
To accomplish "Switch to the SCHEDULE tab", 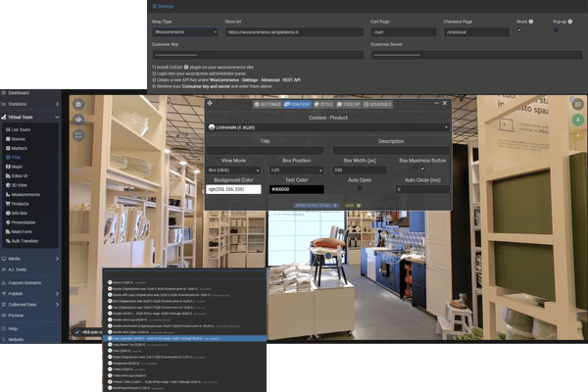I will (377, 104).
